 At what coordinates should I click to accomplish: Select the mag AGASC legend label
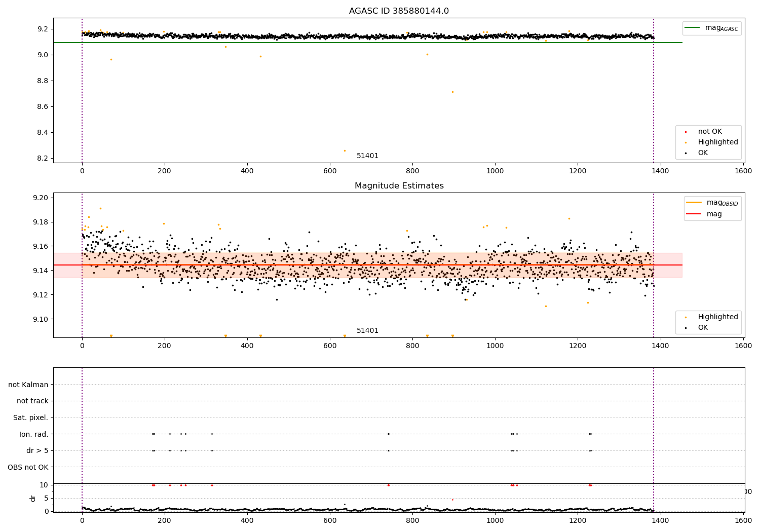pos(721,28)
